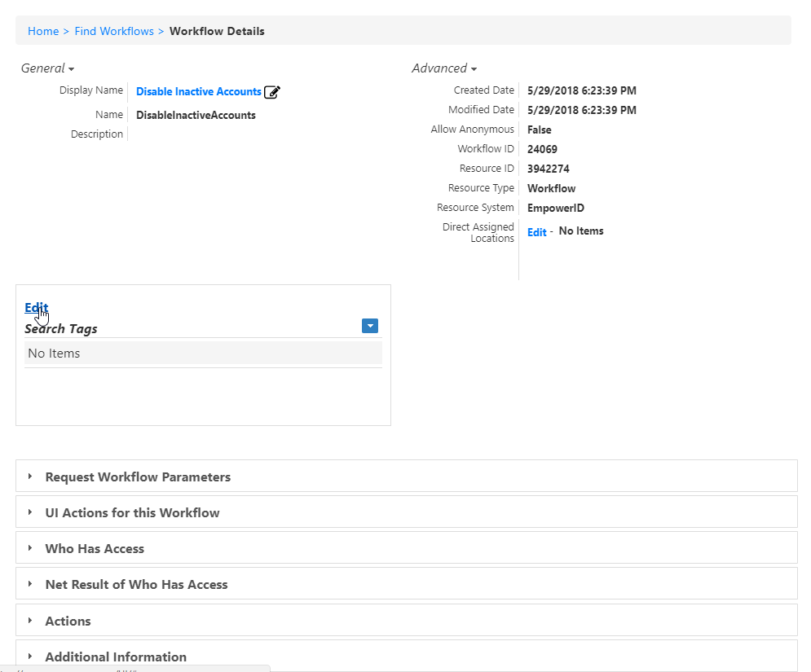Screen dimensions: 811x672
Task: Click the Resource System value EmpowerID
Action: coord(555,208)
